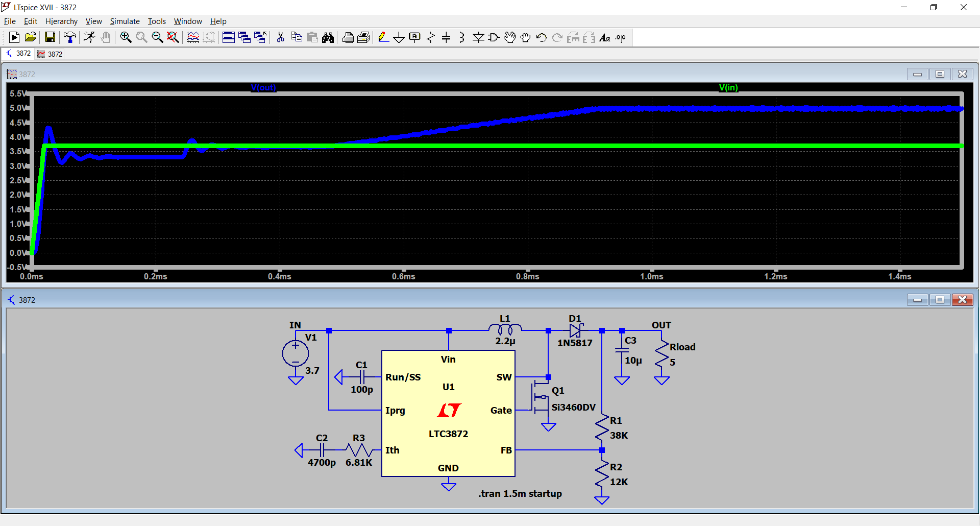Cascade windows toolbar icon
Image resolution: width=980 pixels, height=526 pixels.
244,37
